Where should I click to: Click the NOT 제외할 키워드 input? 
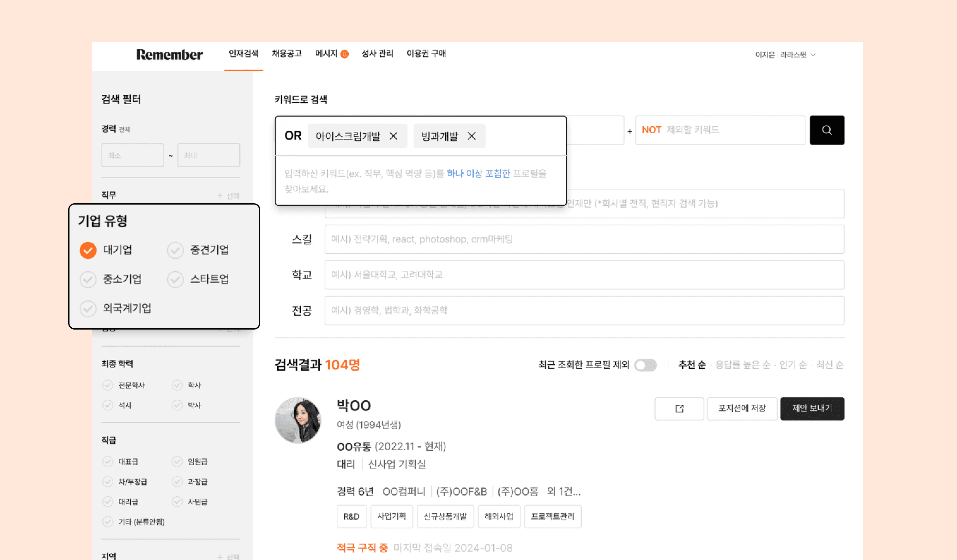(720, 130)
